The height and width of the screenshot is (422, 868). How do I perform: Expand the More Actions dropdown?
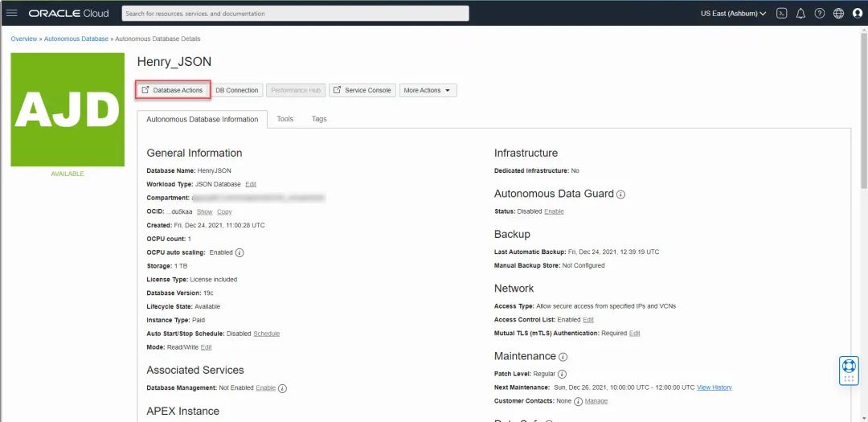point(428,90)
